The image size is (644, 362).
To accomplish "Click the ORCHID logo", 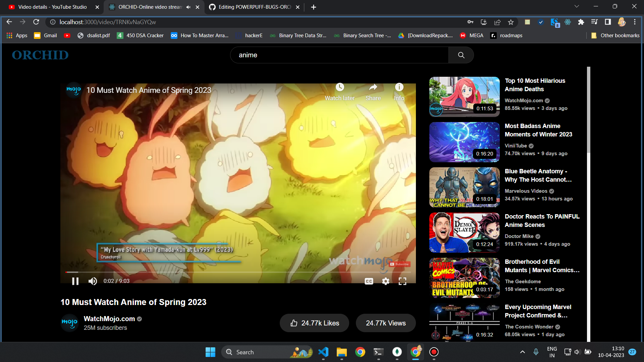I will 40,55.
